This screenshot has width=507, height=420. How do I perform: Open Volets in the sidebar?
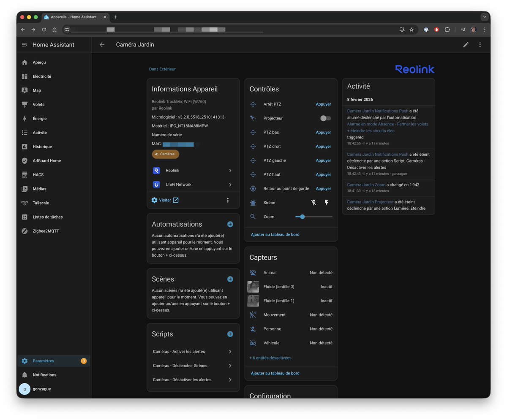[54, 104]
